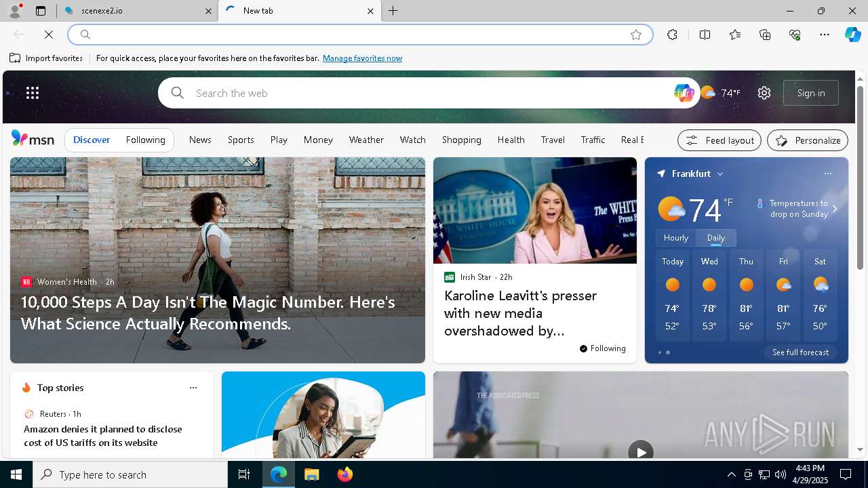Open the 10,000 Steps A Day article

coord(208,312)
